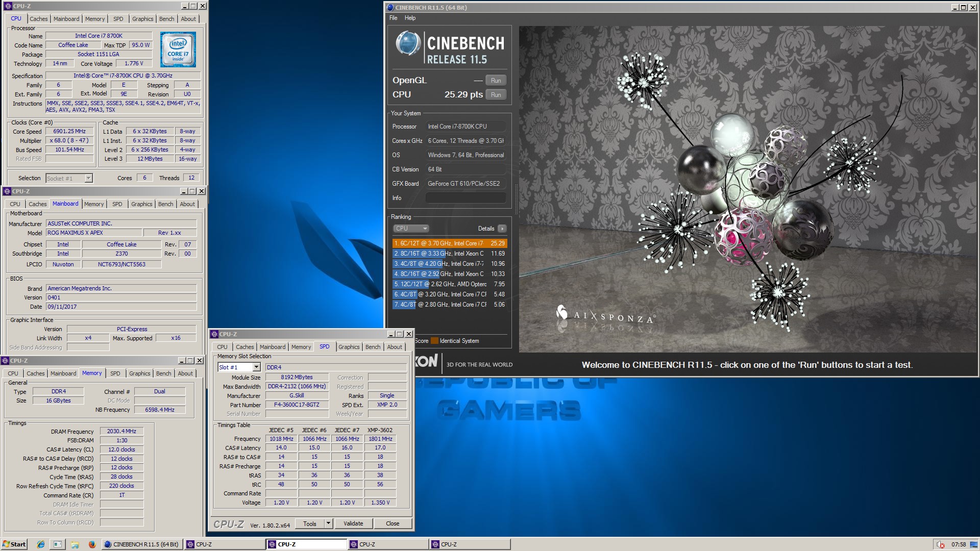Click the Core Voltage value 1.776 V
The height and width of the screenshot is (551, 980).
point(134,63)
